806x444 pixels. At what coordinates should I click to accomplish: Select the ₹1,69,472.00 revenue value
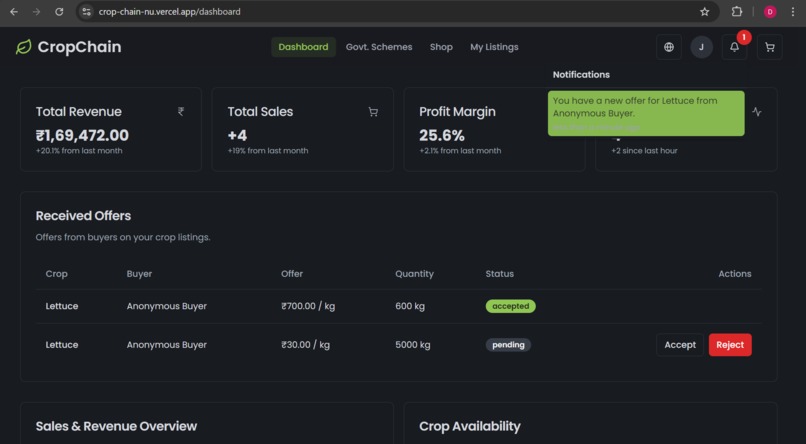[82, 136]
